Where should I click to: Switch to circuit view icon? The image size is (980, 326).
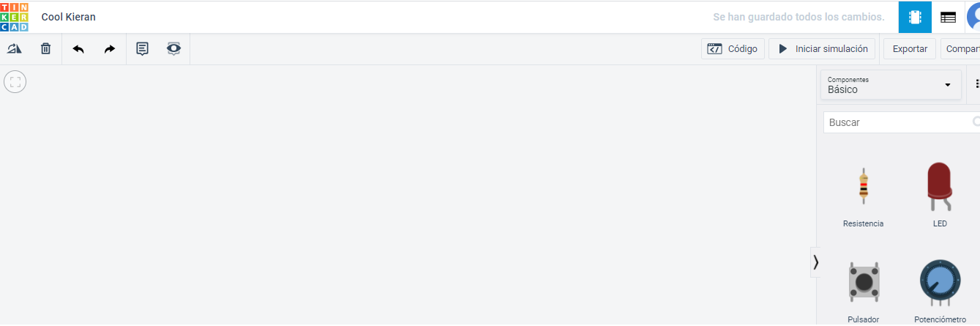(x=915, y=17)
